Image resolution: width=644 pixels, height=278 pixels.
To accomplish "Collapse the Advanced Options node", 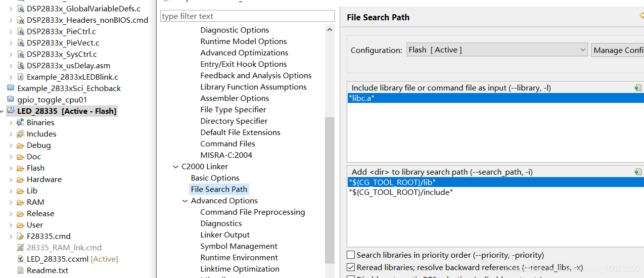I will [x=185, y=201].
